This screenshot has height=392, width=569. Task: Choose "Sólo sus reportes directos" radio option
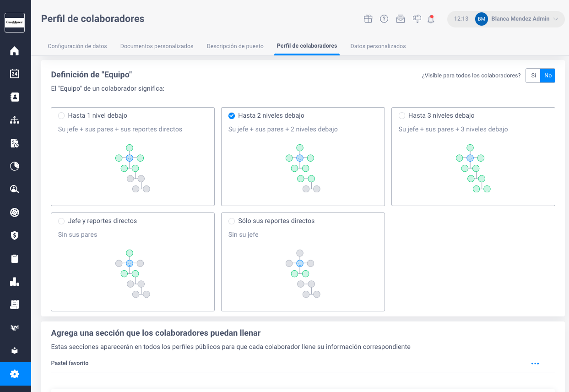coord(232,221)
